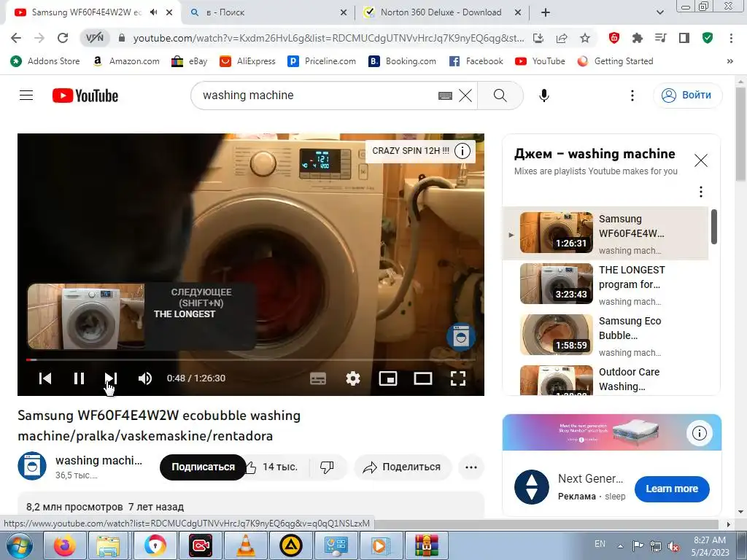
Task: Click the Войти sign-in button
Action: (x=687, y=96)
